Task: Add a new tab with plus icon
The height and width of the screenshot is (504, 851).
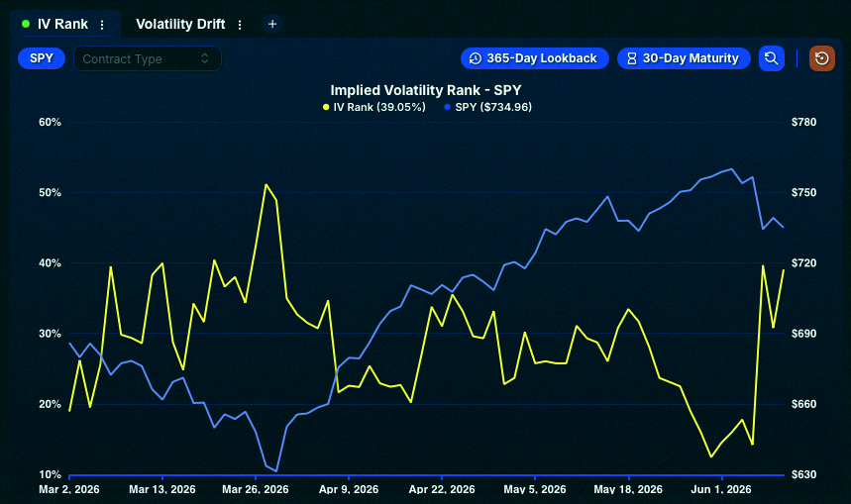Action: [272, 24]
